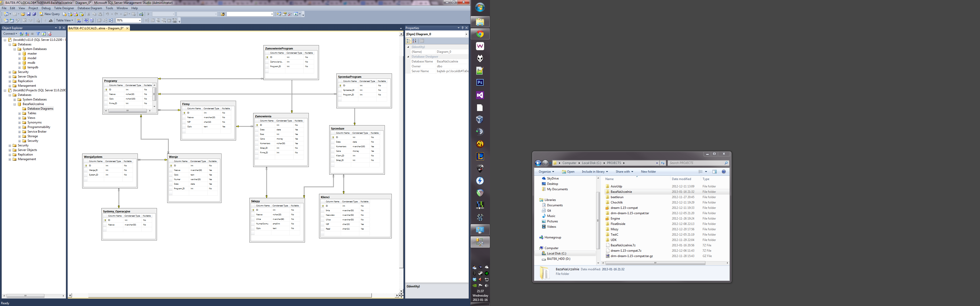Open Connect dropdown in Object Explorer
Image resolution: width=980 pixels, height=306 pixels.
coord(10,34)
